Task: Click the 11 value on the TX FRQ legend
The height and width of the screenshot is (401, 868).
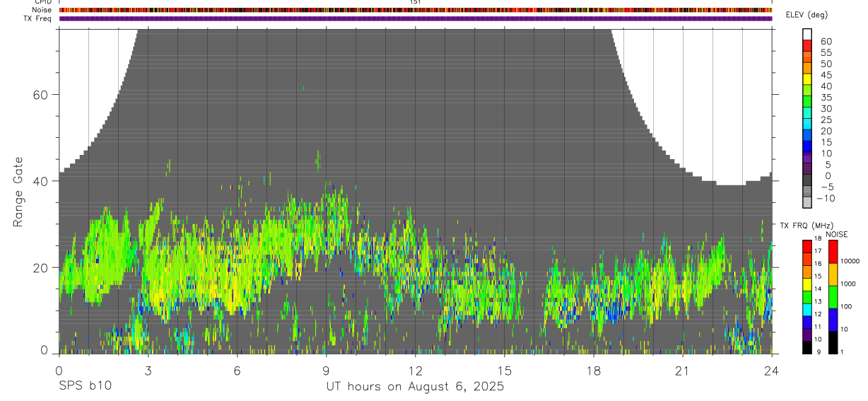Action: click(x=817, y=327)
